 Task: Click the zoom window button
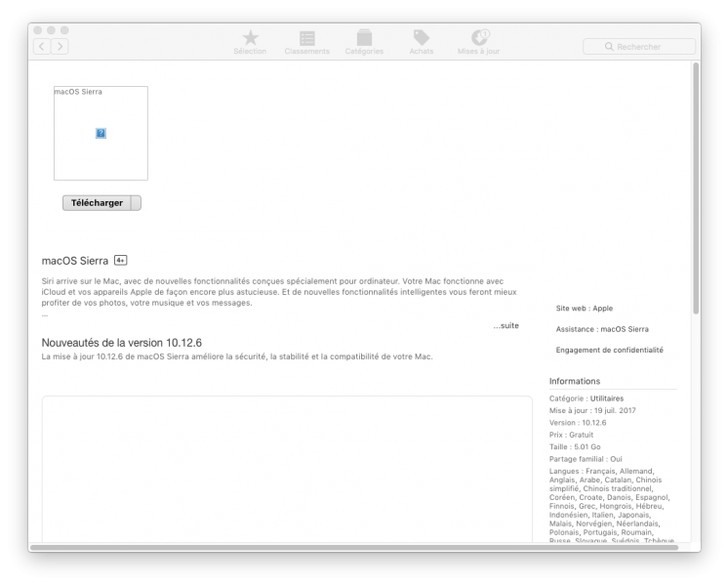tap(64, 30)
